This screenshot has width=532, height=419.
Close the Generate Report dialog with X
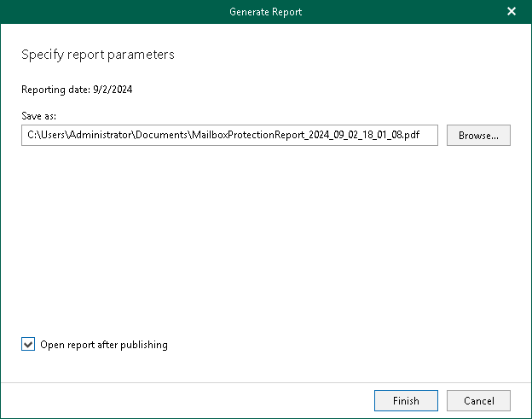click(x=512, y=12)
